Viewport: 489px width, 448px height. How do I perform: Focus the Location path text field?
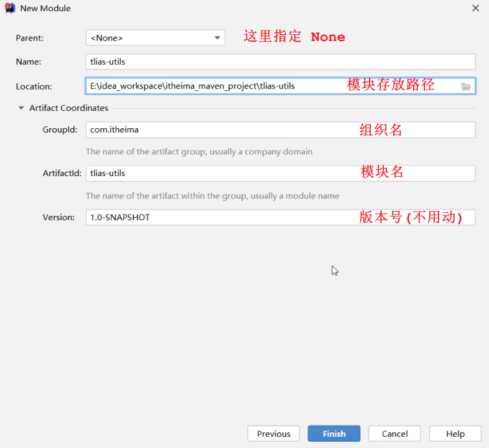point(212,86)
